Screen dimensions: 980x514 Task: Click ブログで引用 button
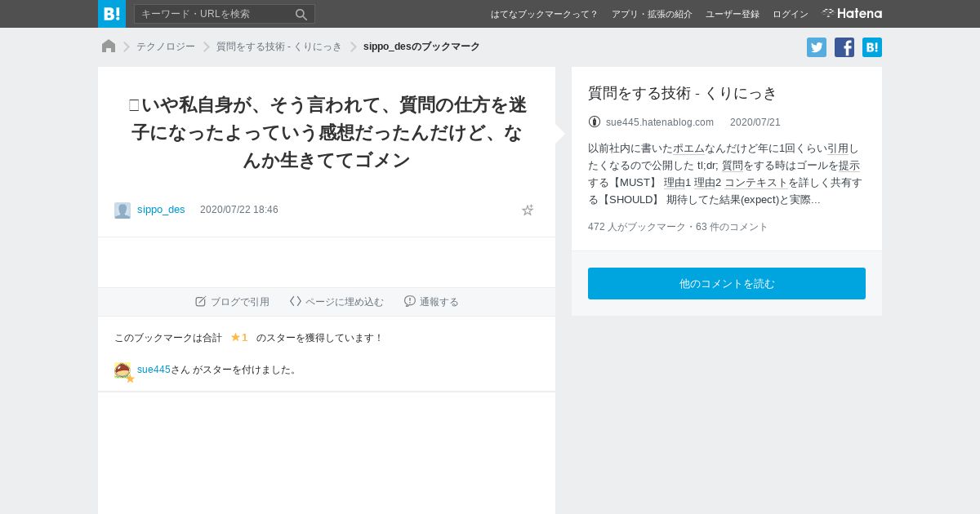[232, 302]
